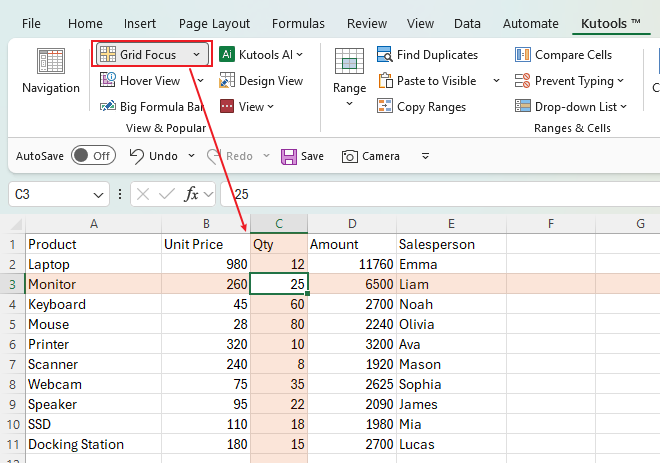Select cell containing Olivia
This screenshot has height=463, width=660.
451,324
